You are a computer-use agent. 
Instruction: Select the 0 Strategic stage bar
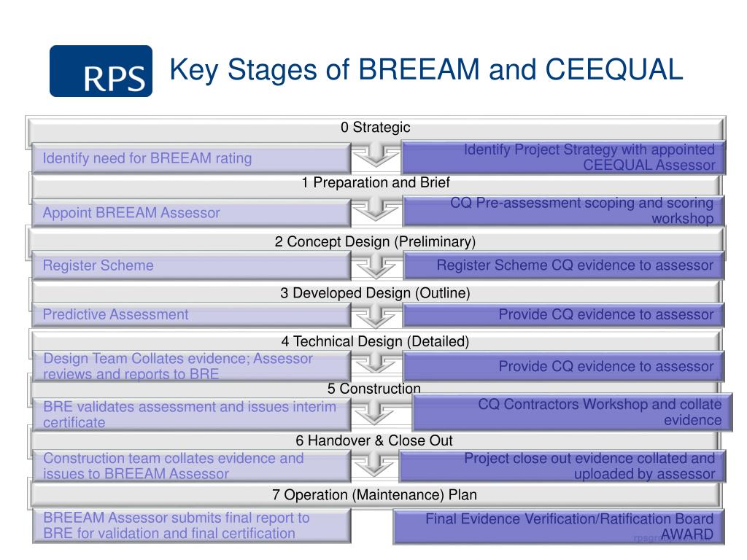[x=376, y=128]
